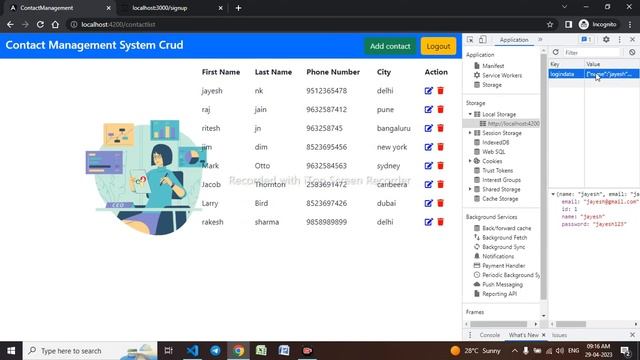Image resolution: width=640 pixels, height=360 pixels.
Task: Switch to the Issues drawer tab
Action: point(559,335)
